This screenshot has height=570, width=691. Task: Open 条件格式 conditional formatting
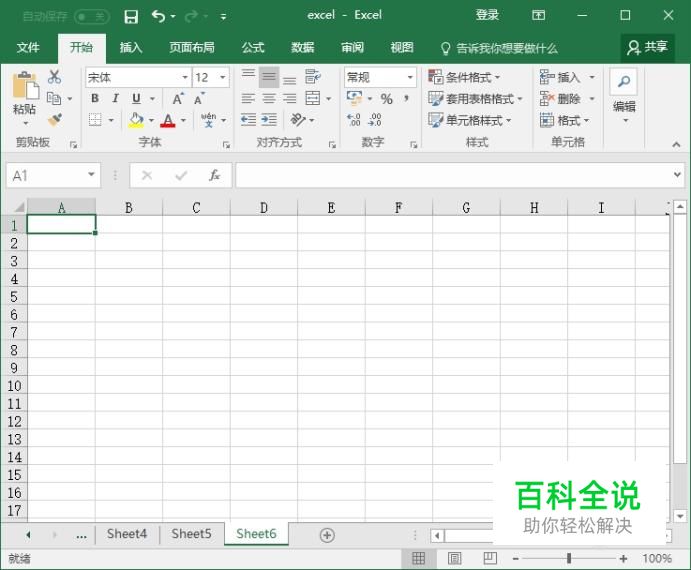point(464,77)
